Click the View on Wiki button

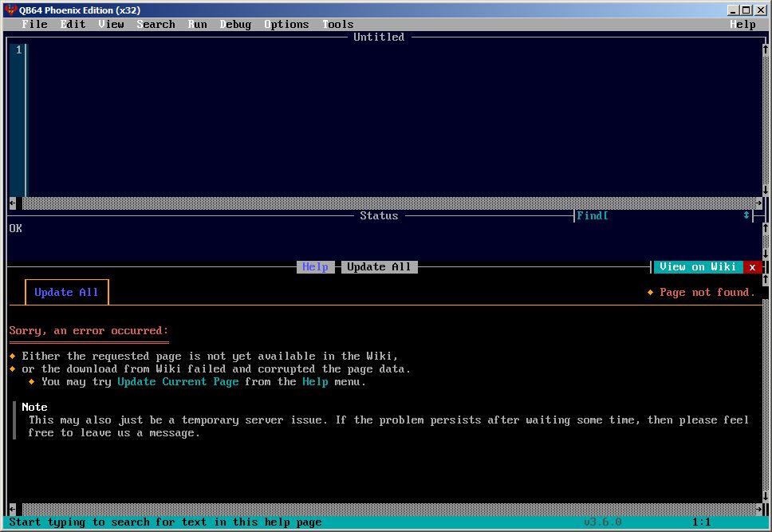(698, 267)
